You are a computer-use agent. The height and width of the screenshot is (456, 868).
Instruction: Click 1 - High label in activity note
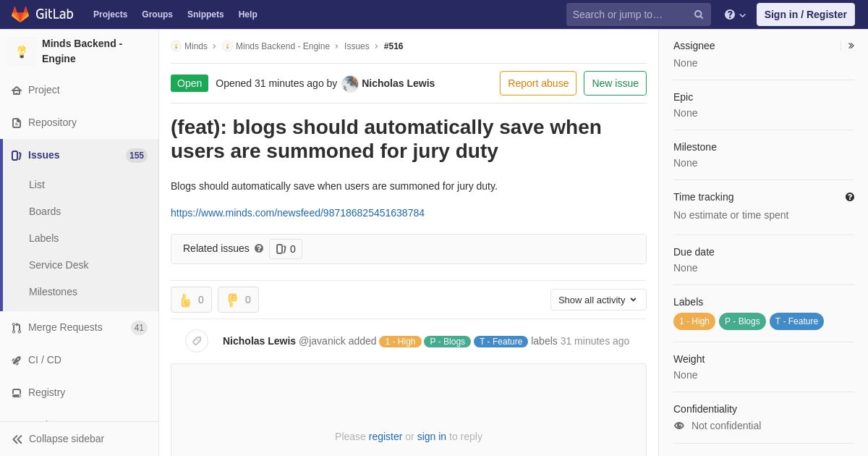(x=400, y=342)
